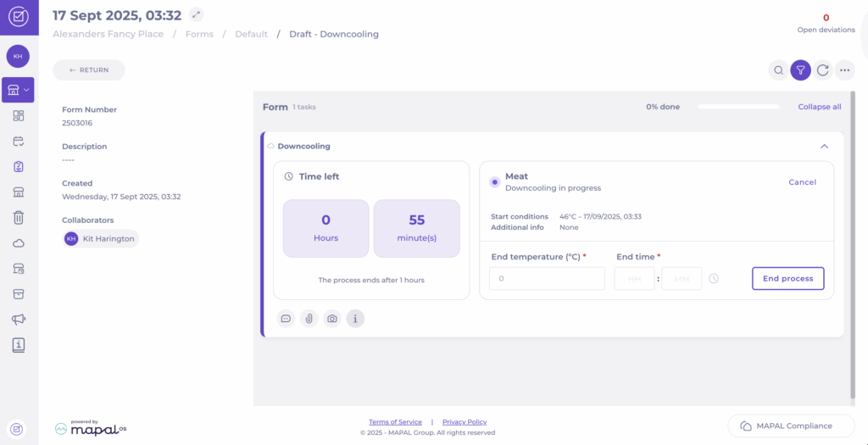868x445 pixels.
Task: Take a photo with the camera icon
Action: click(332, 319)
